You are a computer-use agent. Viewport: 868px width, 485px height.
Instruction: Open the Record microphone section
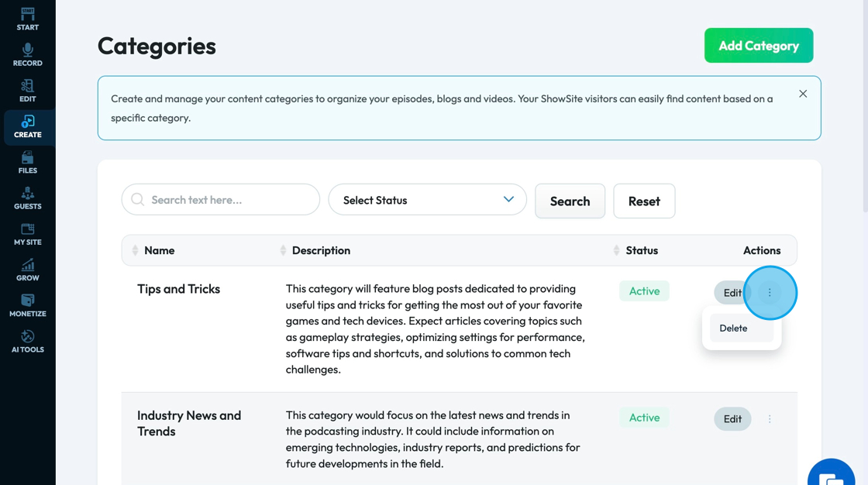[x=27, y=55]
